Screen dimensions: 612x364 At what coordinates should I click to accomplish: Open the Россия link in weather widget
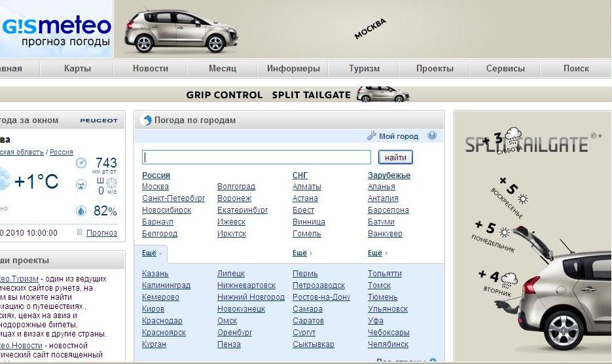(x=62, y=152)
